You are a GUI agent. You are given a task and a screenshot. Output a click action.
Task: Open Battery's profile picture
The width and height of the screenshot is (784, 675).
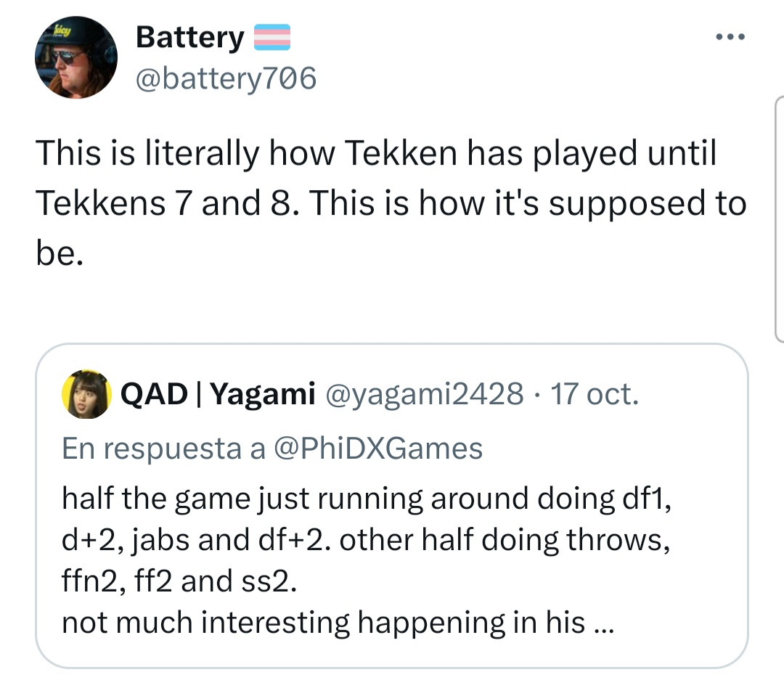[76, 57]
